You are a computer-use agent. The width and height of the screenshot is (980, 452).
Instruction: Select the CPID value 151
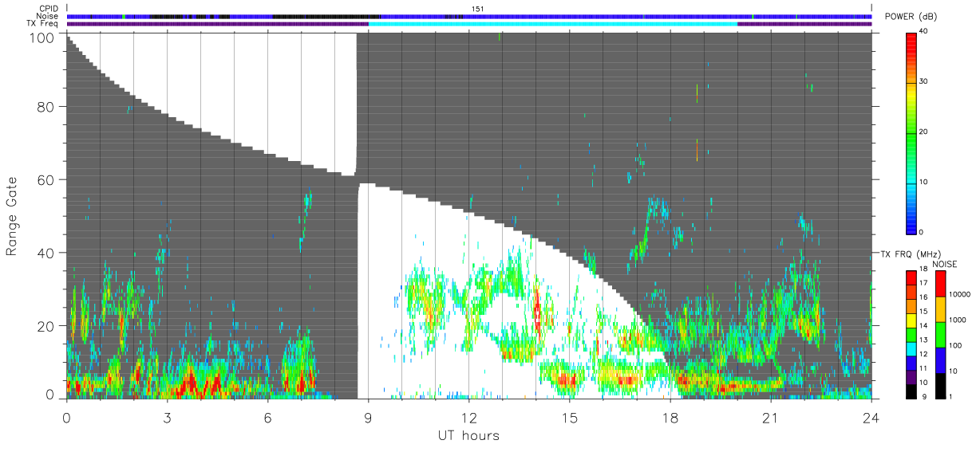(x=477, y=9)
